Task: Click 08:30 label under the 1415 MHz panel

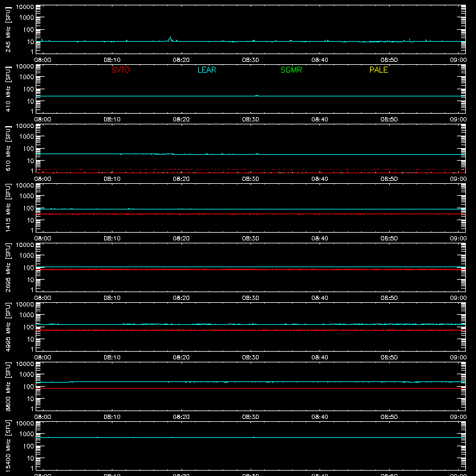Action: coord(250,239)
